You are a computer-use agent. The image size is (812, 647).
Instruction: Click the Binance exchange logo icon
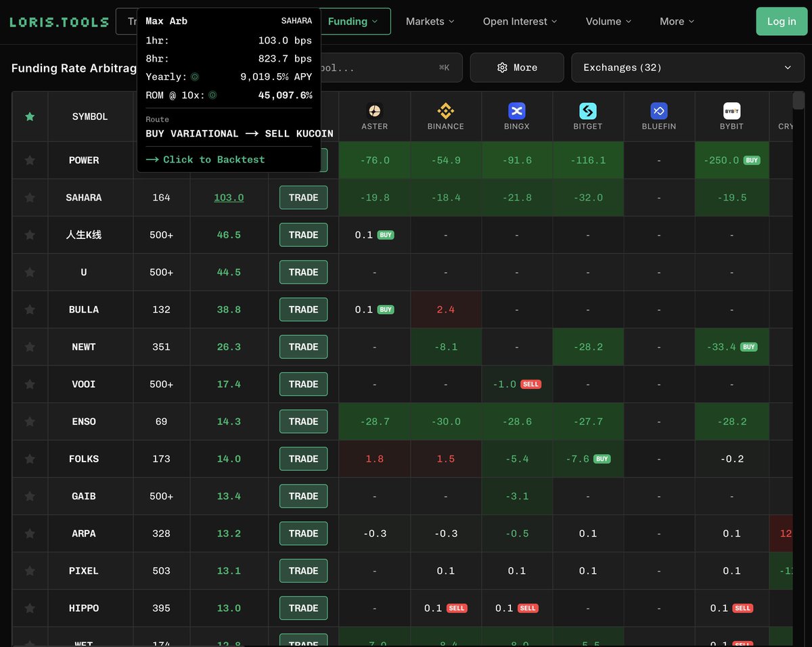pyautogui.click(x=445, y=110)
